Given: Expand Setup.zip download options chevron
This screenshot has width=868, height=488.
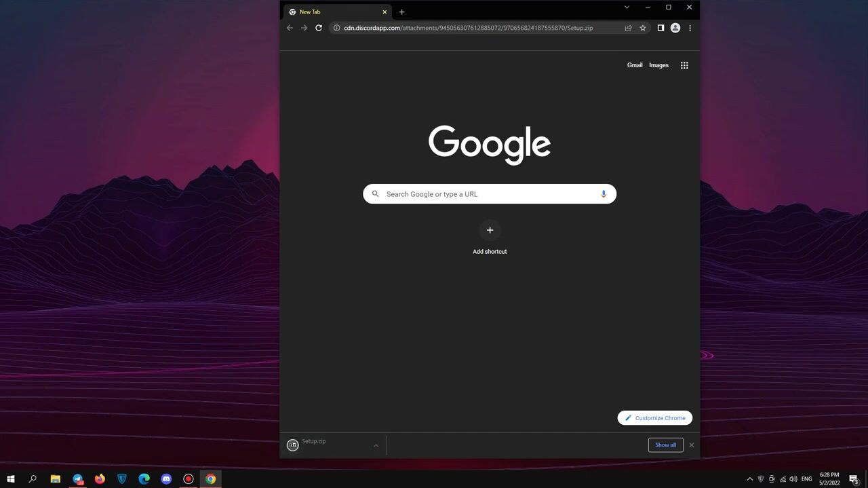Looking at the screenshot, I should tap(376, 445).
